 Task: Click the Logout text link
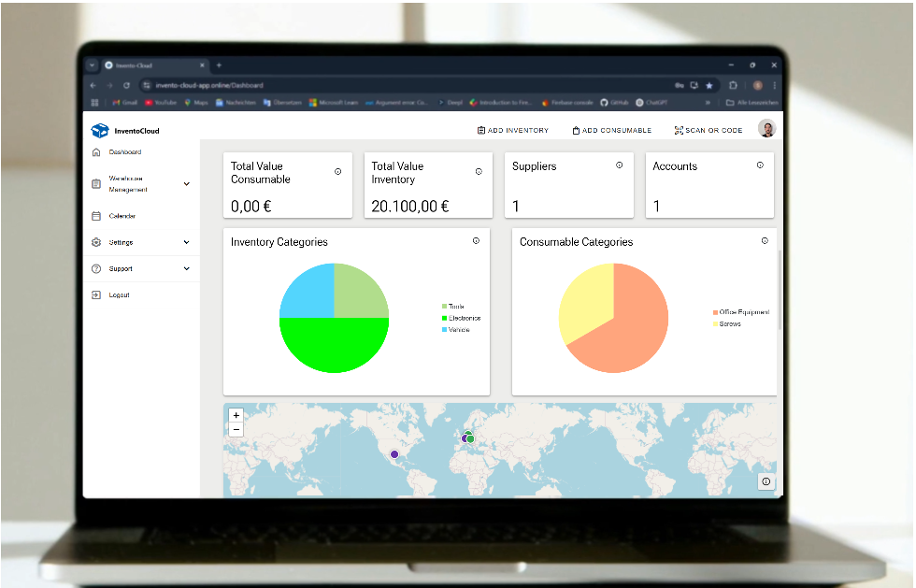[120, 295]
